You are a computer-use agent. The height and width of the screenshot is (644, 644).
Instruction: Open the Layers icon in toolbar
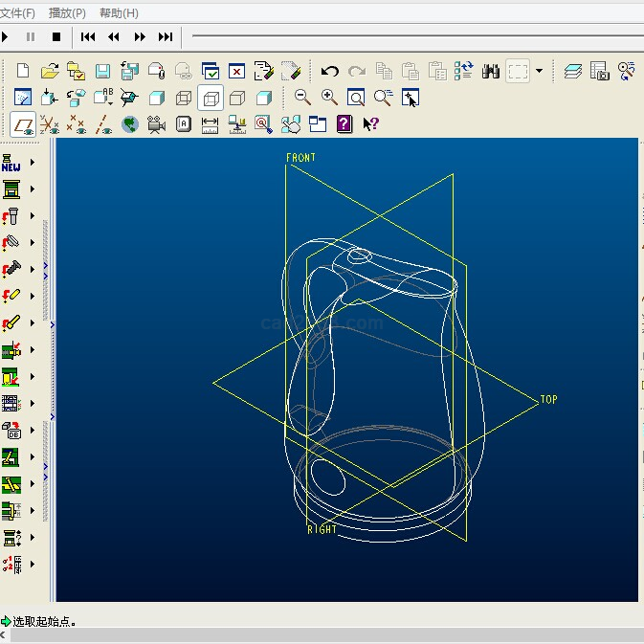click(x=572, y=71)
